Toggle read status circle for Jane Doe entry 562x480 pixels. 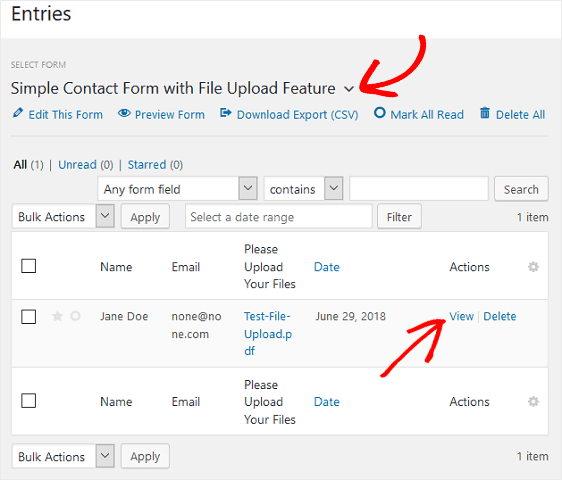click(x=75, y=316)
